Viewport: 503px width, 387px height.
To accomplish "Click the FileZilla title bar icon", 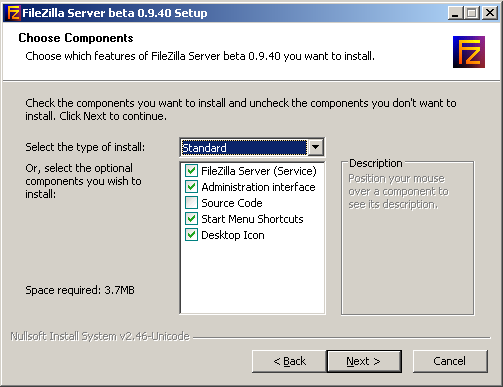I will click(x=14, y=13).
